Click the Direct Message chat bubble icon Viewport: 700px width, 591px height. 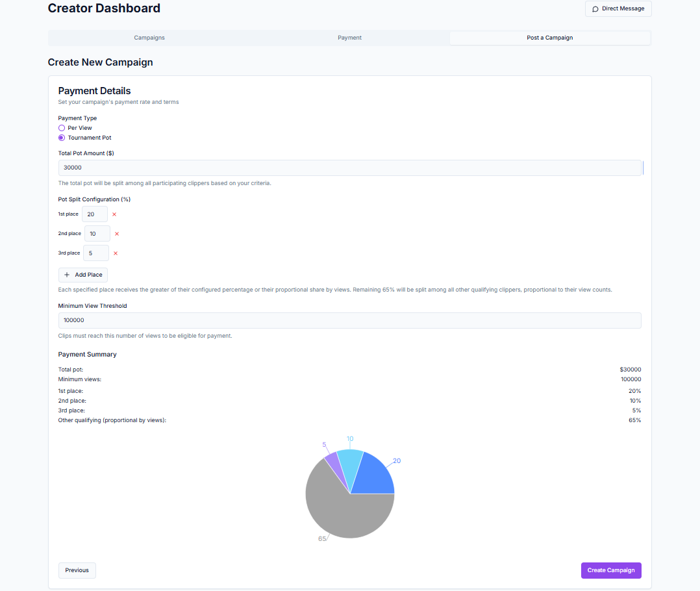point(595,9)
